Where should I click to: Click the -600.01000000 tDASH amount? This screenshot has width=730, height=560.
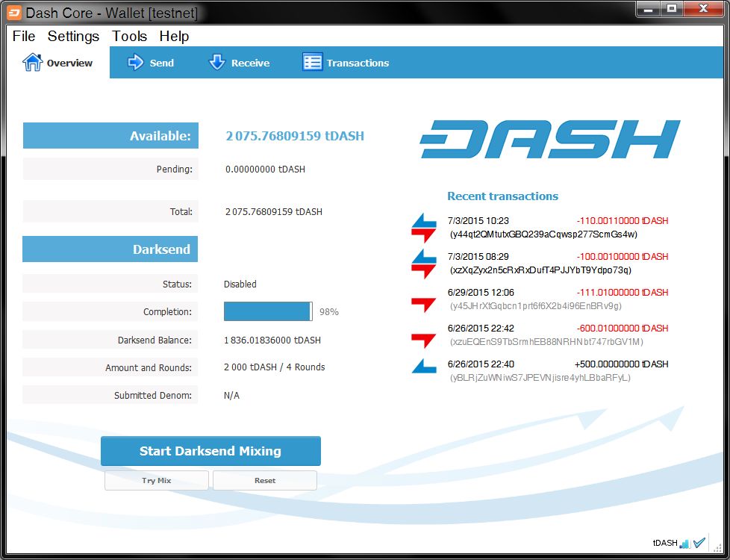click(x=623, y=329)
